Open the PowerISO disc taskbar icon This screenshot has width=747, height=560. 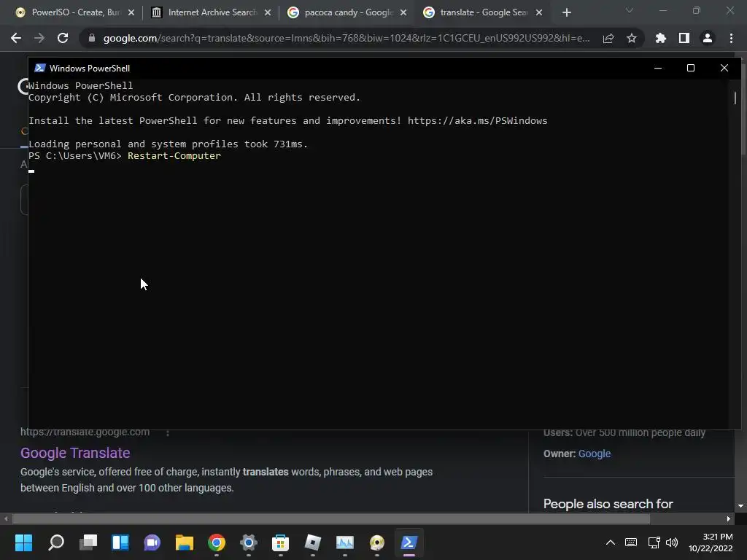point(377,542)
